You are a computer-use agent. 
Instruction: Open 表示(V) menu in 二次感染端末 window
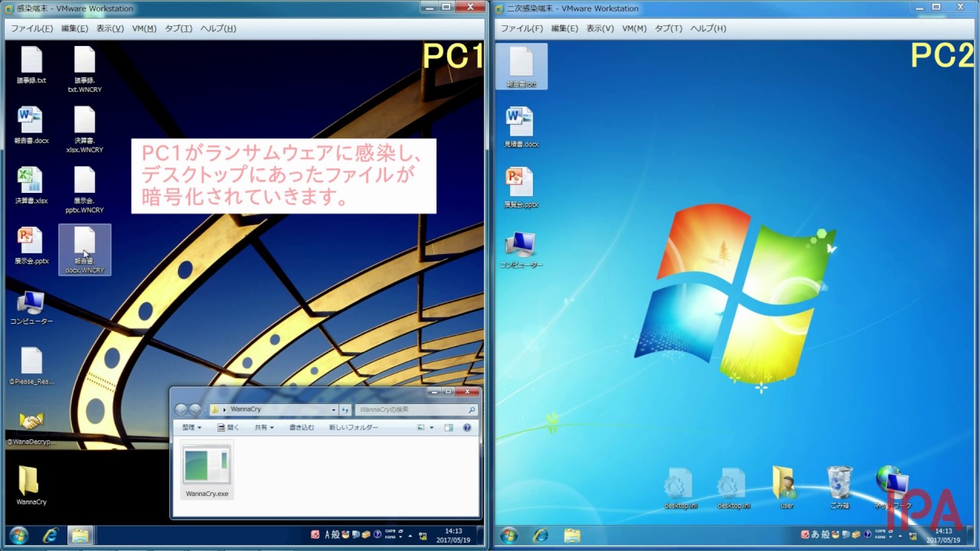600,28
